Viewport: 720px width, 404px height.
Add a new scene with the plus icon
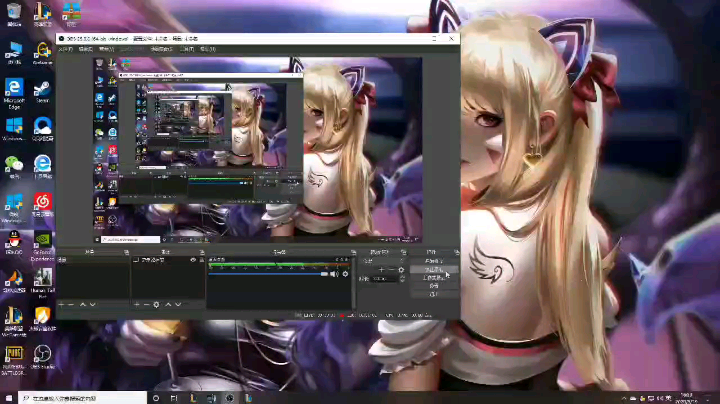click(61, 304)
